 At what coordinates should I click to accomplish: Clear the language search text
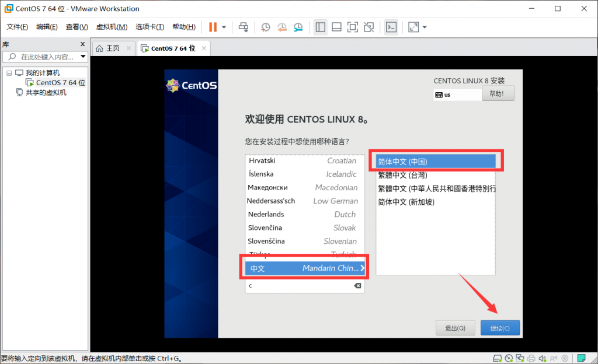tap(357, 286)
